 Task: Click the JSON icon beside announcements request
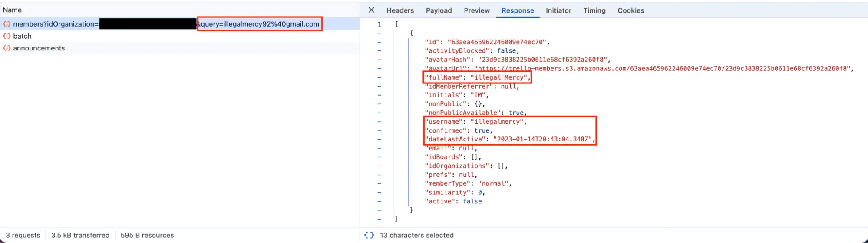point(7,48)
